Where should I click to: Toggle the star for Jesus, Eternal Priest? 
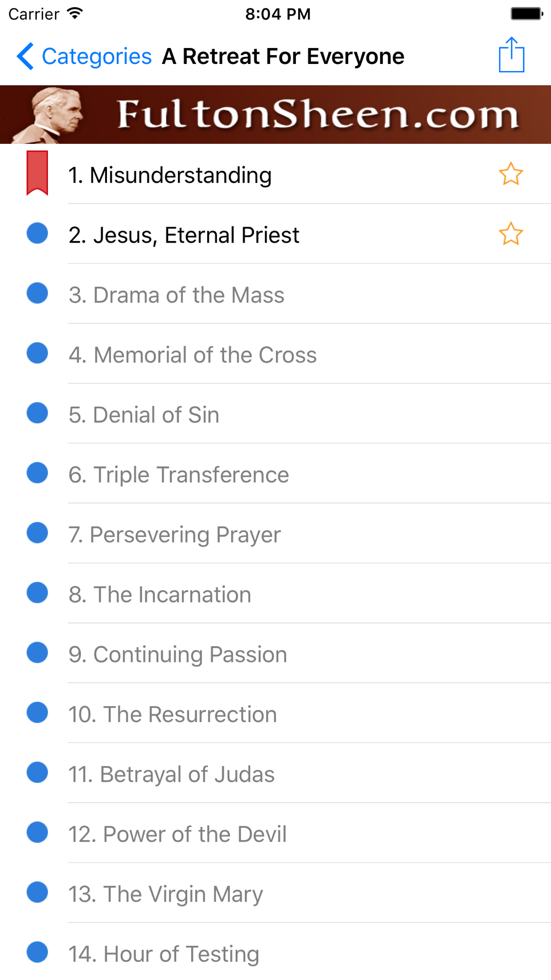[x=511, y=234]
